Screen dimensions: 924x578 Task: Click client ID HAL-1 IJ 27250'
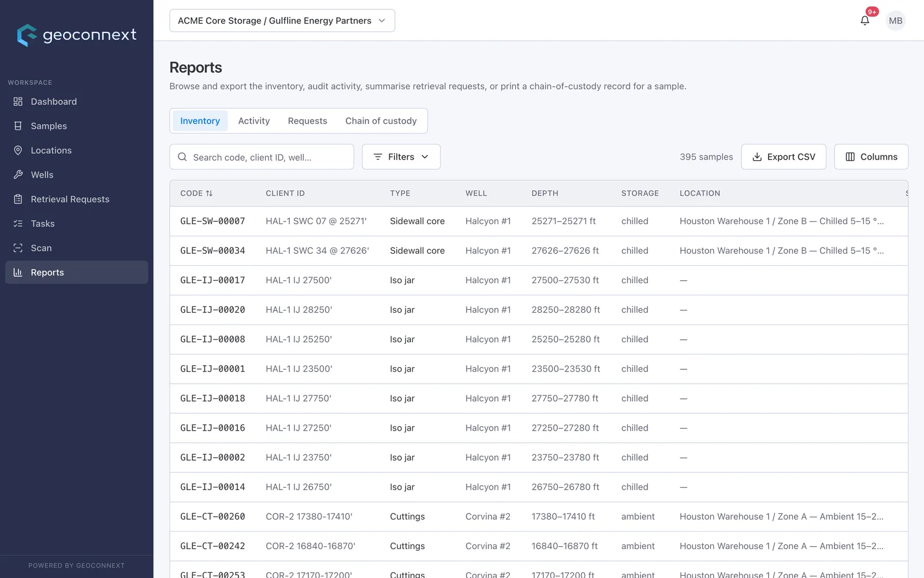pyautogui.click(x=299, y=428)
